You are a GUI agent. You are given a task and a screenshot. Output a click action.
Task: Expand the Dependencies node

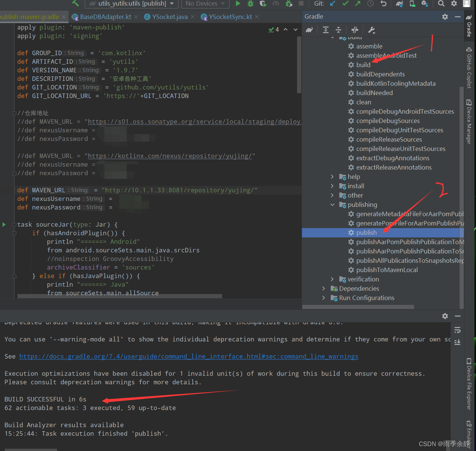[324, 288]
